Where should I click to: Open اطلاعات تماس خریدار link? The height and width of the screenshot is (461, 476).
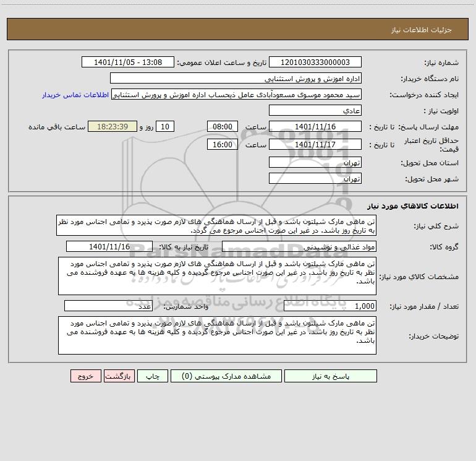75,95
